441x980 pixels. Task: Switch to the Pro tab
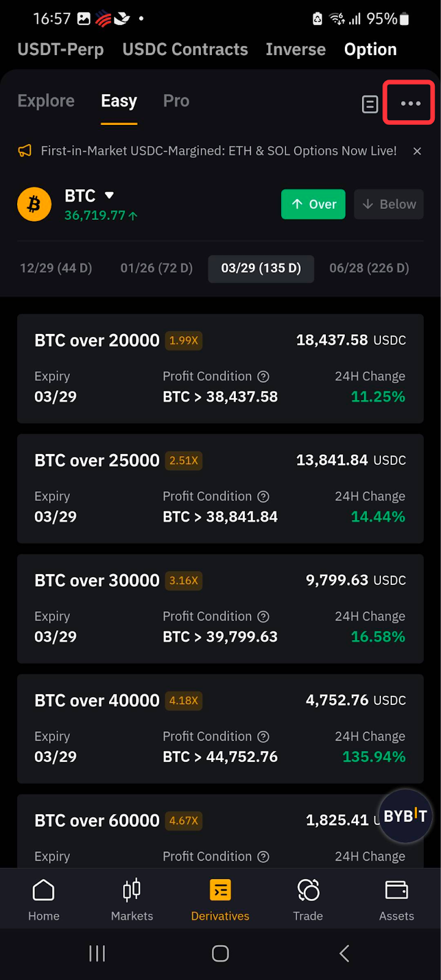pyautogui.click(x=176, y=101)
